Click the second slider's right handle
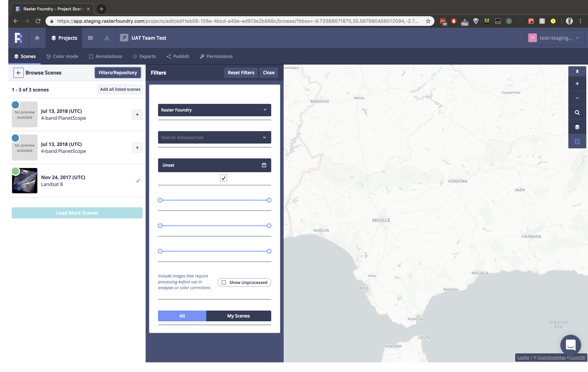 click(x=269, y=226)
